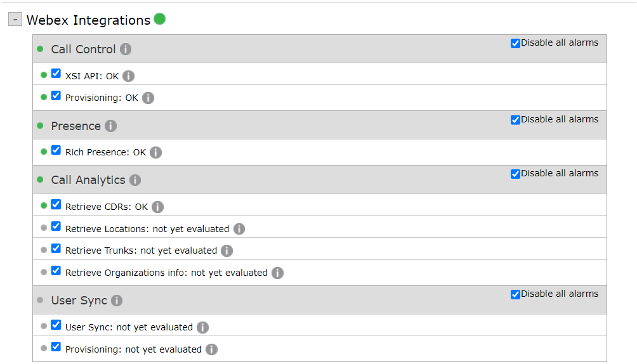Toggle Retrieve Locations checkbox
The width and height of the screenshot is (637, 364).
click(56, 226)
